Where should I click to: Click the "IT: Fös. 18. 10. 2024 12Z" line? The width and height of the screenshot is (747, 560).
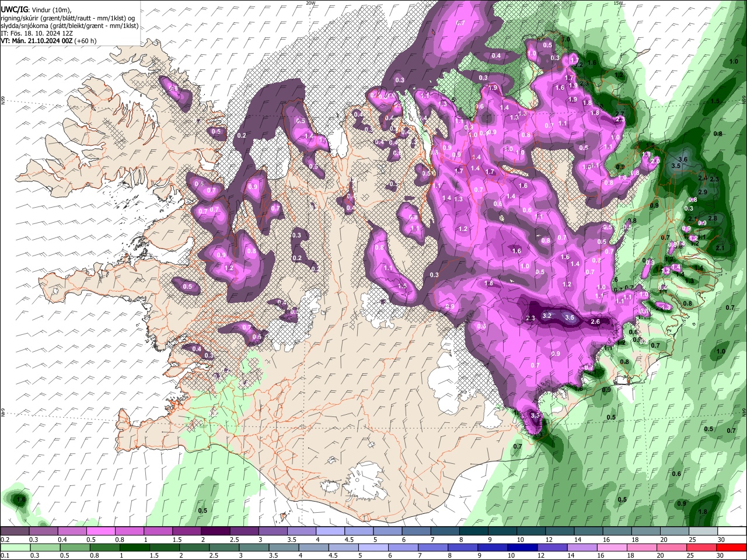click(x=36, y=33)
